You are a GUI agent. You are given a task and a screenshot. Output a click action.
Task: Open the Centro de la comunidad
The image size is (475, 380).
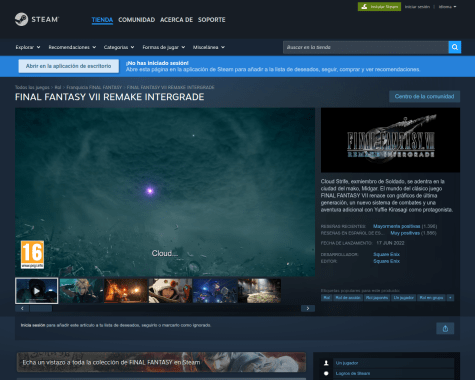pos(424,96)
